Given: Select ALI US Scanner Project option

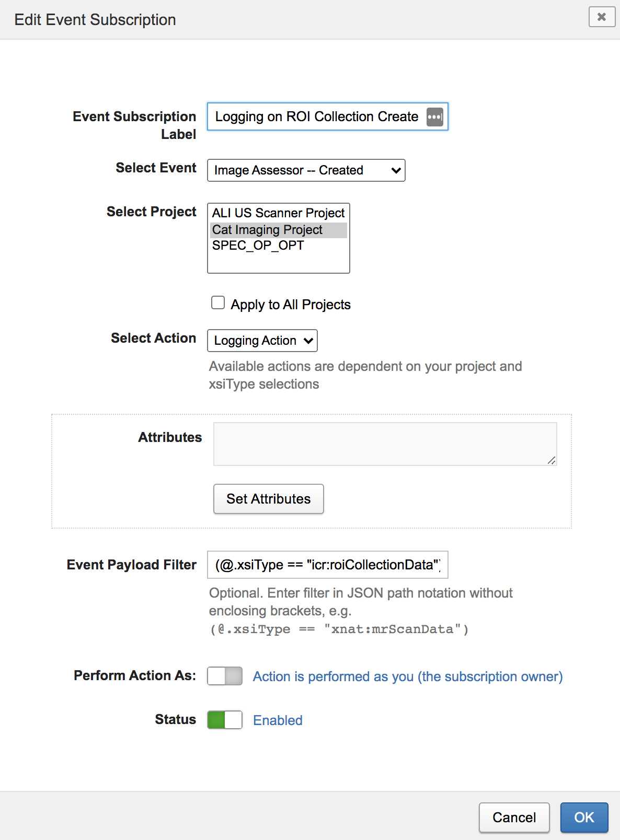Looking at the screenshot, I should click(278, 213).
